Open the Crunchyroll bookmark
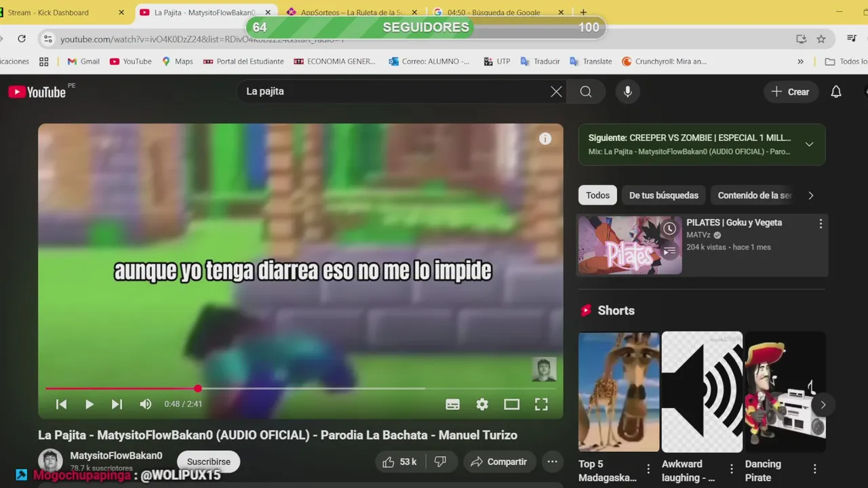868x488 pixels. tap(665, 61)
